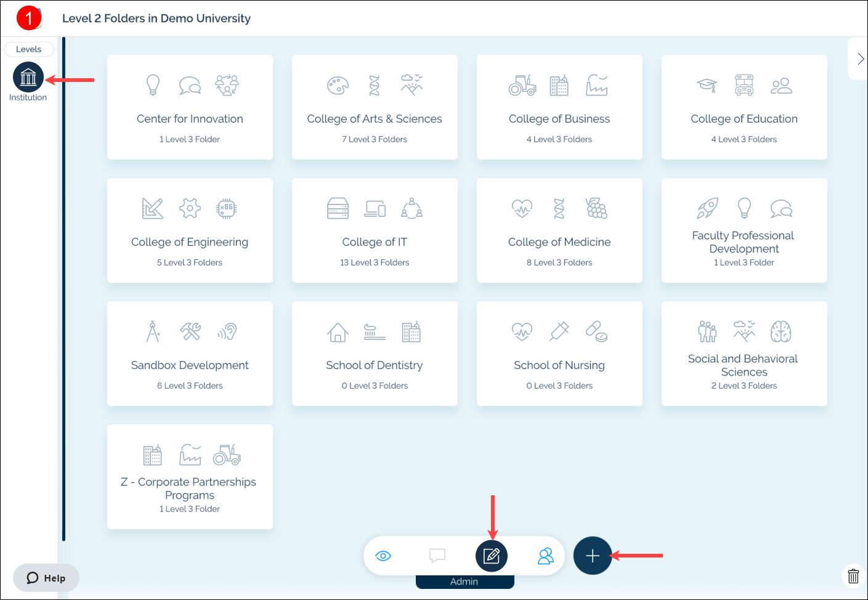Screen dimensions: 868x600
Task: Click the Institution level icon
Action: coord(28,78)
